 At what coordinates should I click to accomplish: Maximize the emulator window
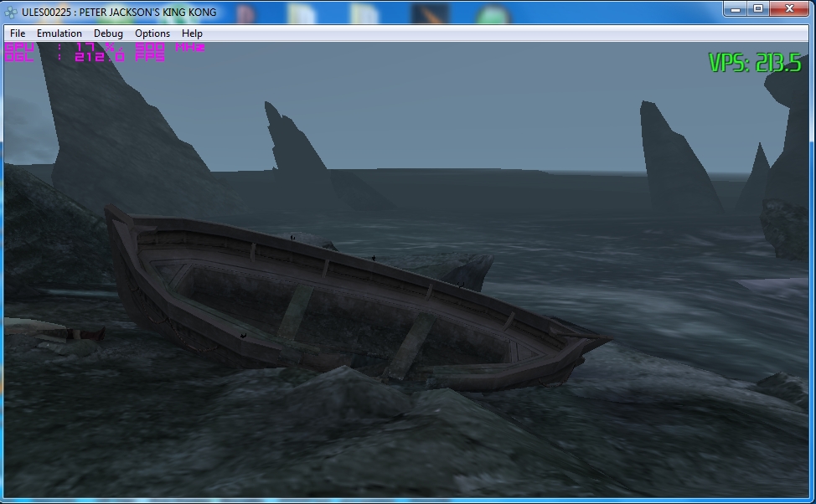[758, 9]
